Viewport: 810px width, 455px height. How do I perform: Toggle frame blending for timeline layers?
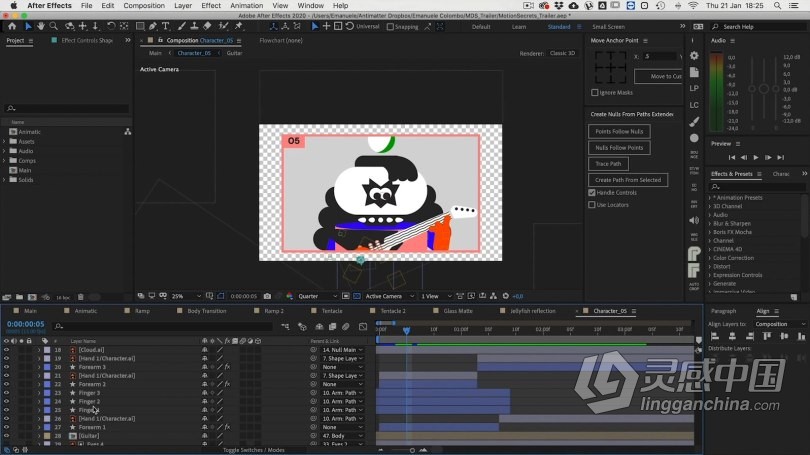(x=333, y=326)
